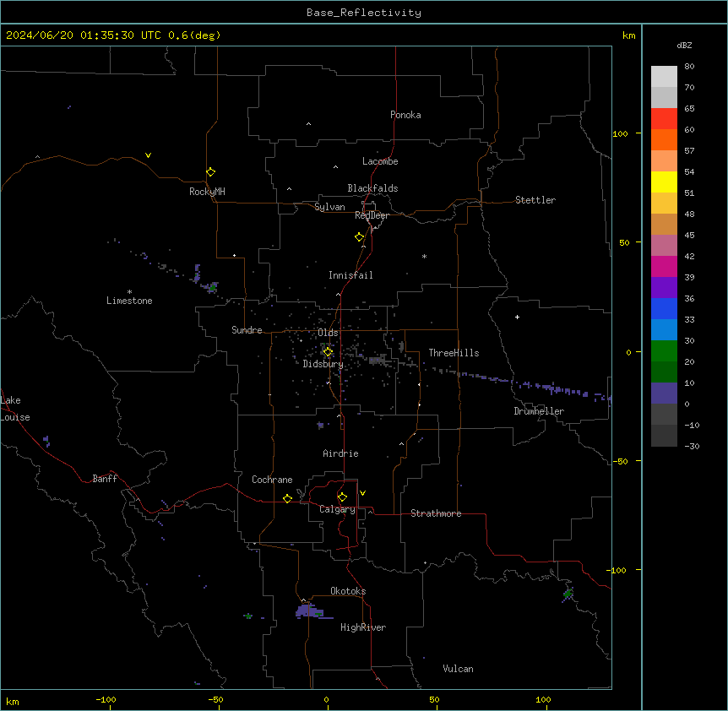Click the Airdrie city label

tap(340, 453)
